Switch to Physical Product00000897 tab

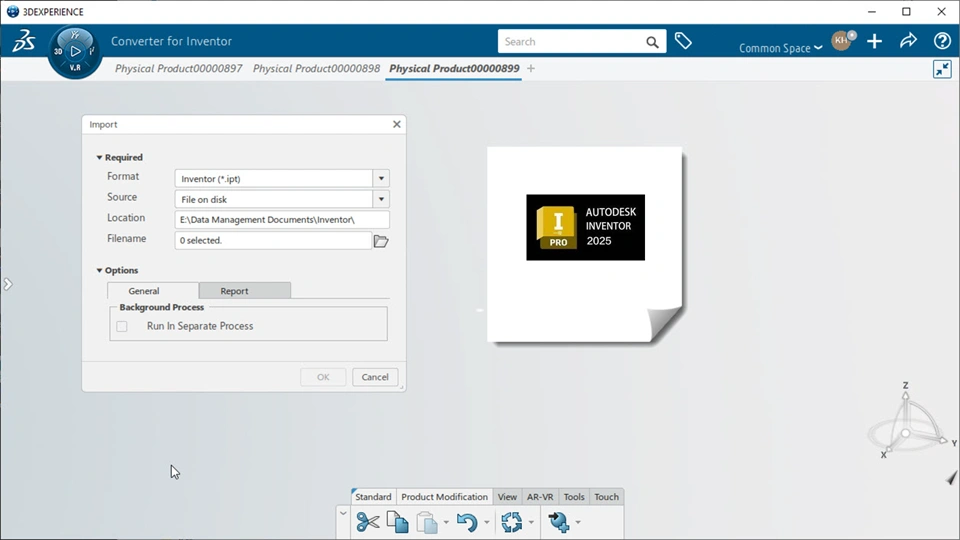coord(179,69)
